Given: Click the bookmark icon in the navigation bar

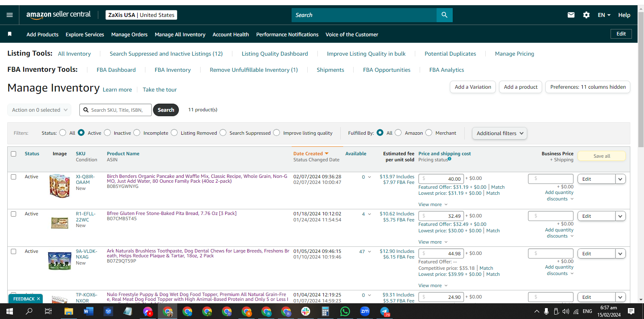Looking at the screenshot, I should coord(10,34).
